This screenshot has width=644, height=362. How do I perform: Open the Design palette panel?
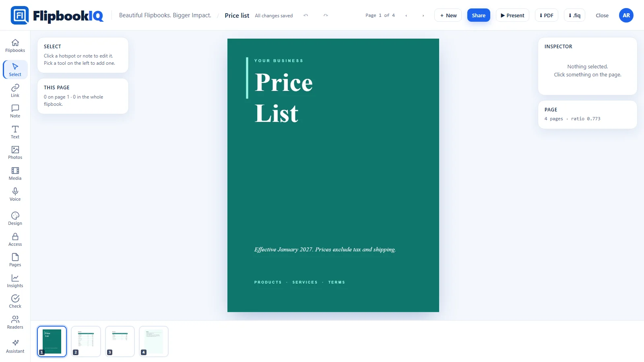coord(15,219)
